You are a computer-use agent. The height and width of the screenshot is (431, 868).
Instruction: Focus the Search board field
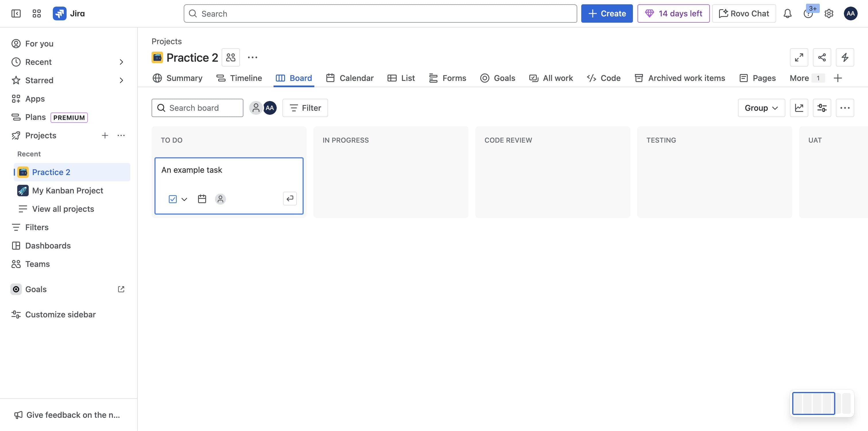(x=197, y=108)
